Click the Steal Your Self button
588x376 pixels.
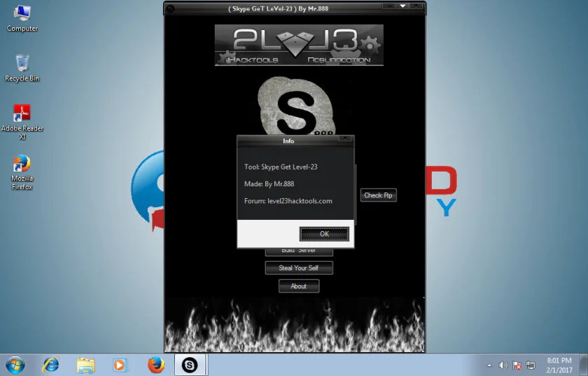coord(299,268)
